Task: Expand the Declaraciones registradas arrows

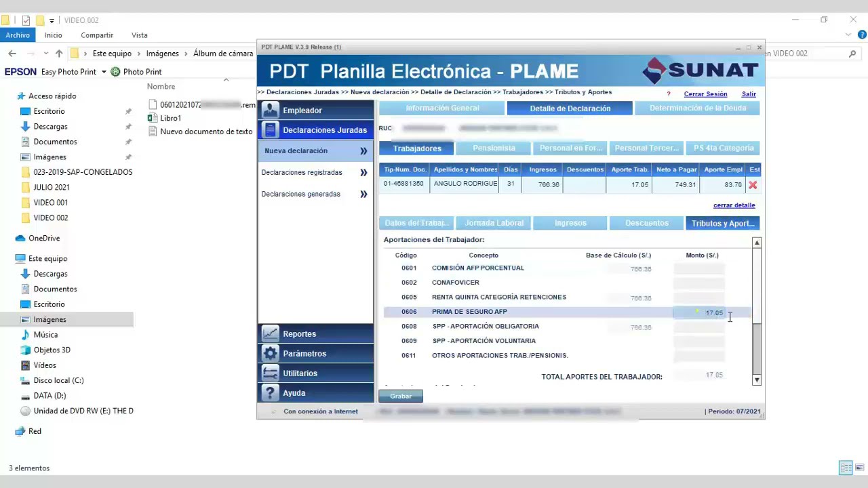Action: 363,172
